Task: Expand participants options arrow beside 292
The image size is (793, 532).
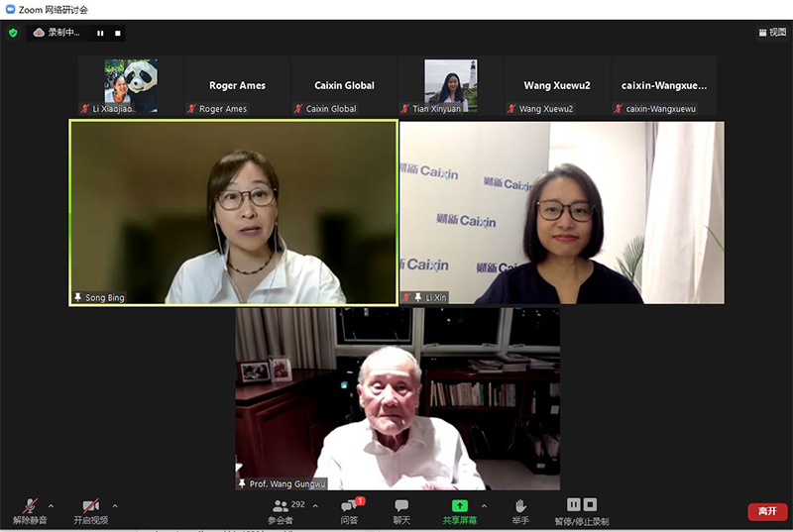Action: point(315,505)
